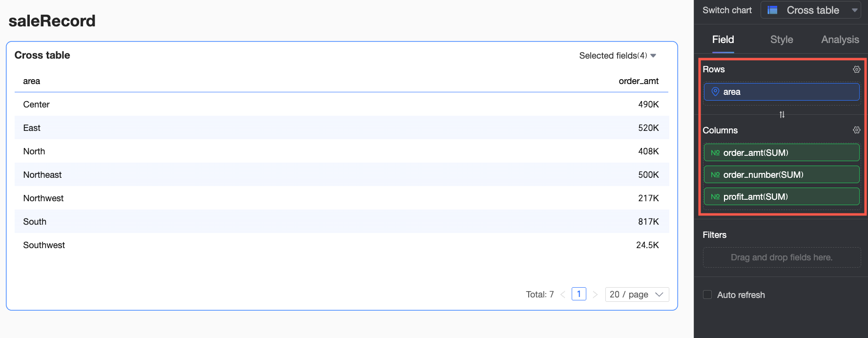Click the Filters drop field area

click(781, 257)
